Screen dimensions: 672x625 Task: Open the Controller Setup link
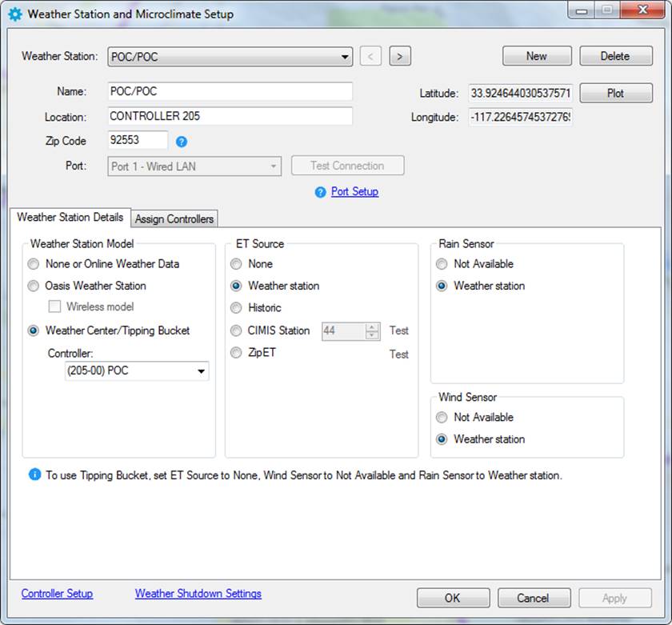point(57,594)
